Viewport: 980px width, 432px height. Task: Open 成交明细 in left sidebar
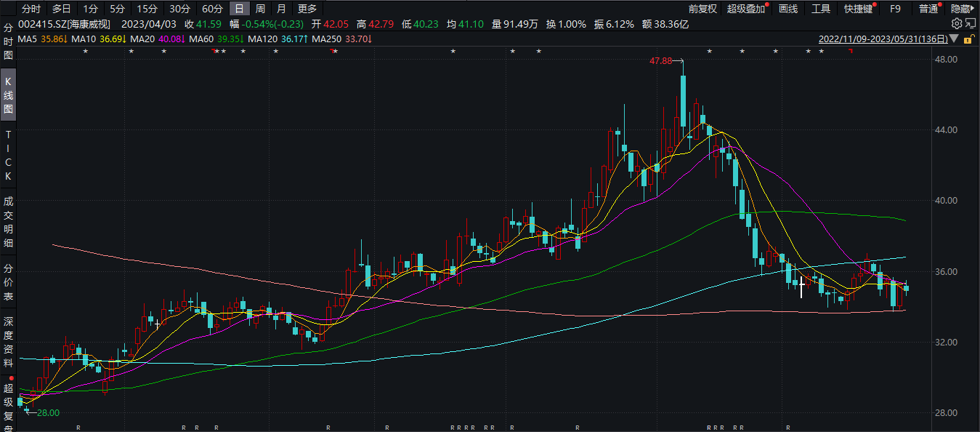tap(9, 222)
